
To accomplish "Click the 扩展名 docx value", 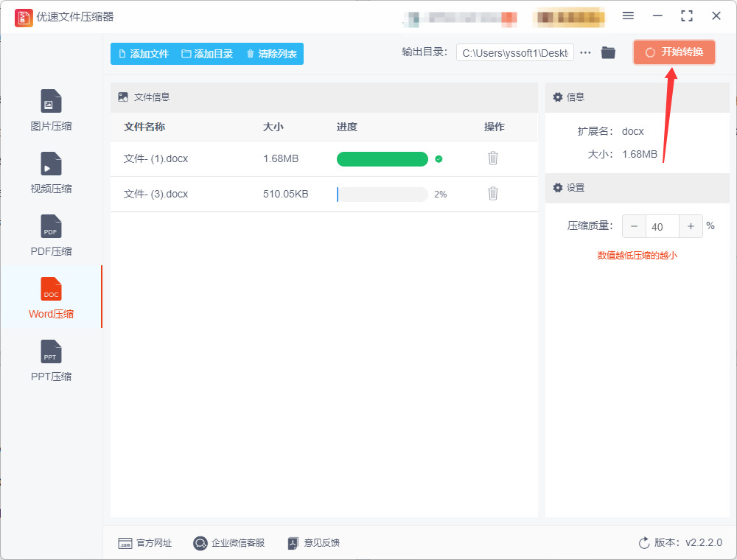I will [x=632, y=132].
